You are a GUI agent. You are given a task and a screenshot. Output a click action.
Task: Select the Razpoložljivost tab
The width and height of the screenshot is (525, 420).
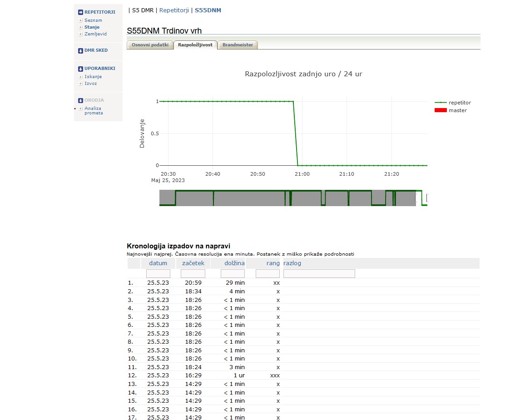[x=195, y=45]
